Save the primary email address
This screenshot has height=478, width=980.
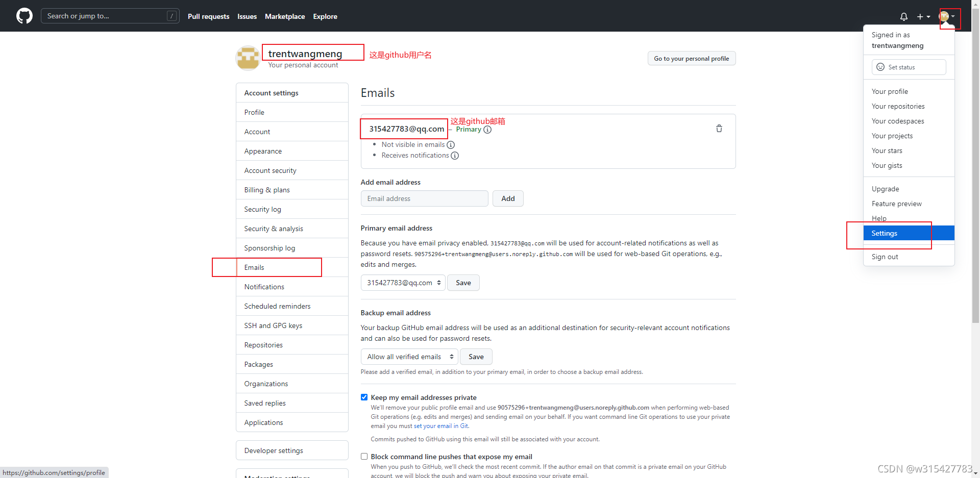coord(463,283)
